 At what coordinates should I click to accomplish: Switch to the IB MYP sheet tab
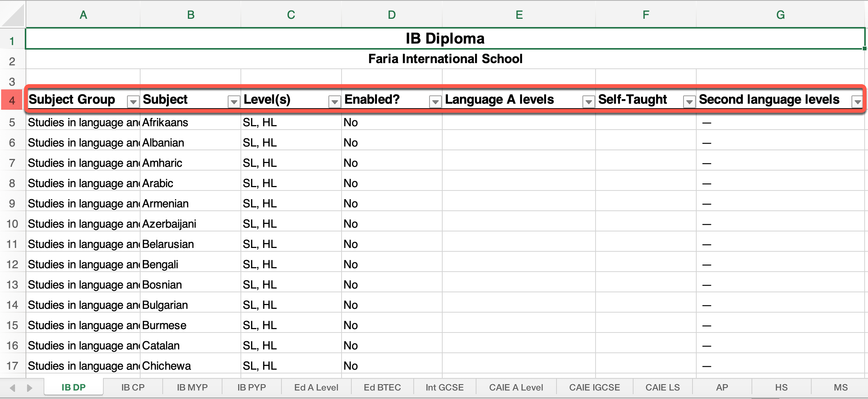(x=192, y=387)
